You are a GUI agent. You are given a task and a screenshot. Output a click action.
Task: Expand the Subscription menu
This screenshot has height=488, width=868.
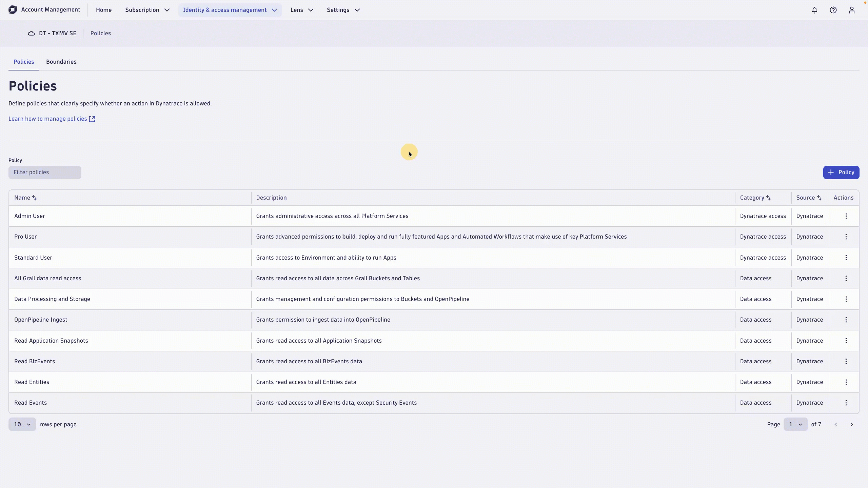tap(147, 10)
